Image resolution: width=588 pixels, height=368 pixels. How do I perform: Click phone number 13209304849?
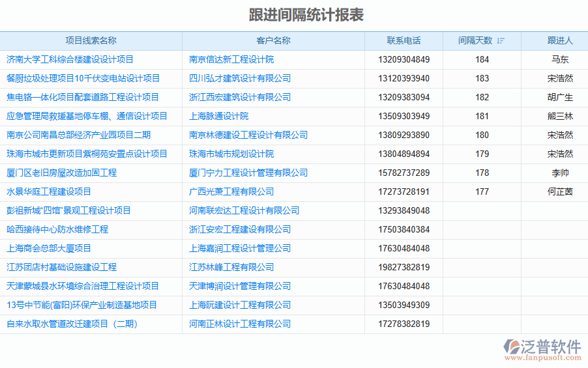tap(404, 59)
